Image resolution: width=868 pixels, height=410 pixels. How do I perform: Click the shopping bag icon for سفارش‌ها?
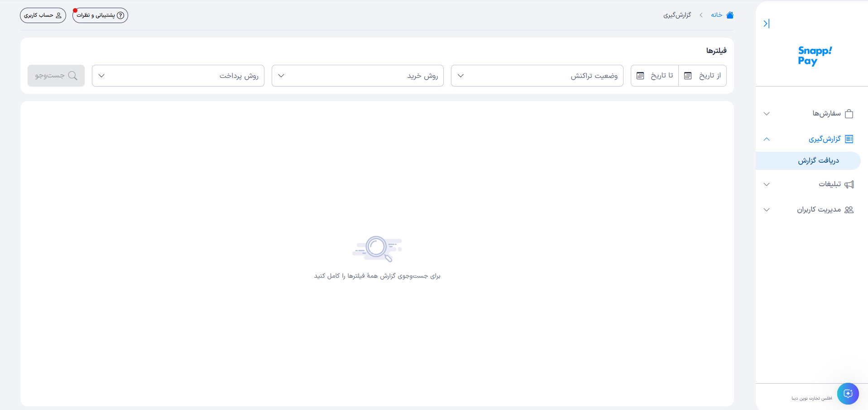click(x=849, y=114)
